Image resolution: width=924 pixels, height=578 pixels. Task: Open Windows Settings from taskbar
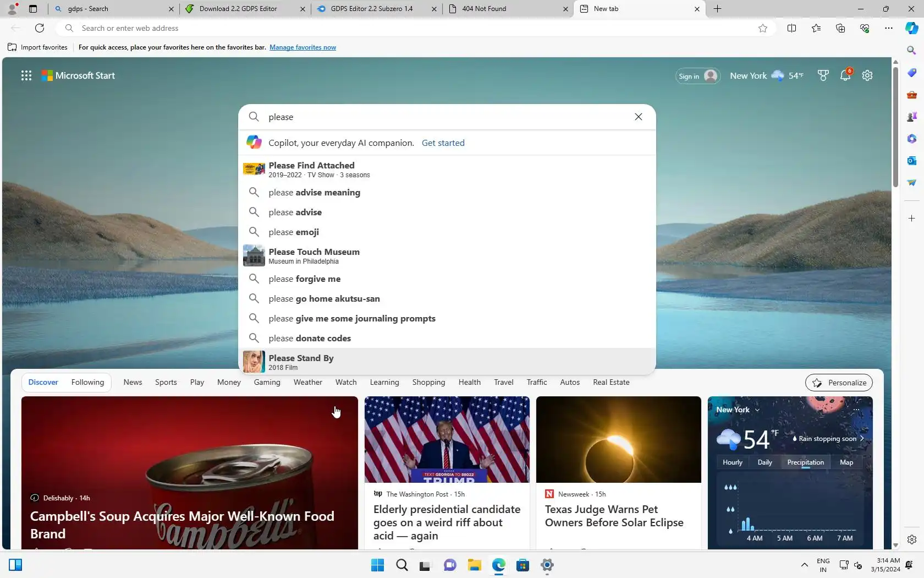[x=547, y=565]
